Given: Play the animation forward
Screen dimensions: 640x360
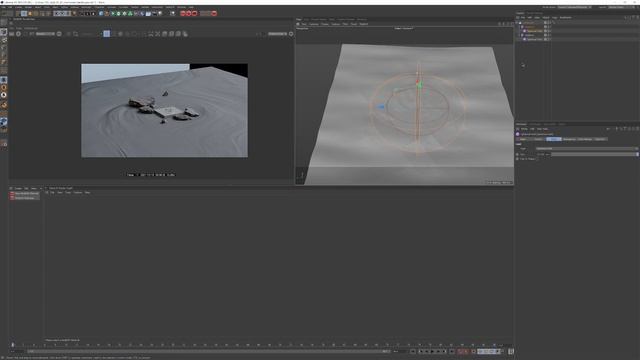Looking at the screenshot, I should coord(432,351).
